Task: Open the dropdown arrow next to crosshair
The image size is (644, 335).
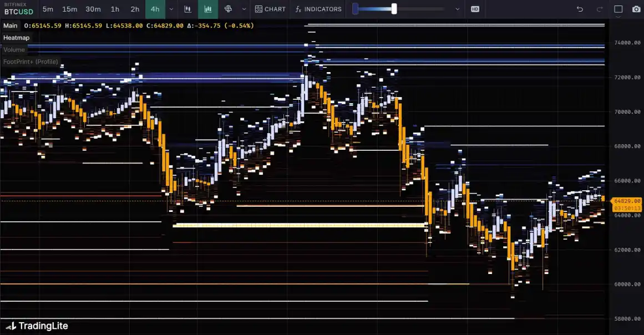Action: pyautogui.click(x=244, y=9)
